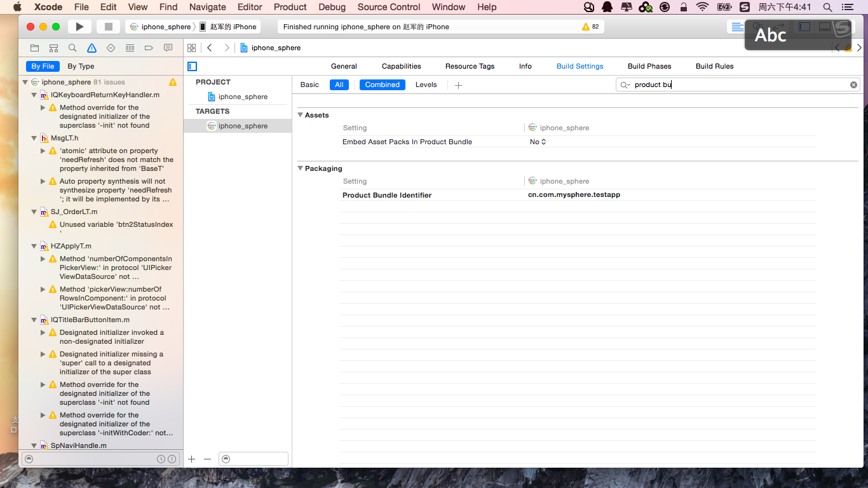Select the Issue navigator warning icon
Viewport: 868px width, 488px height.
coord(92,48)
